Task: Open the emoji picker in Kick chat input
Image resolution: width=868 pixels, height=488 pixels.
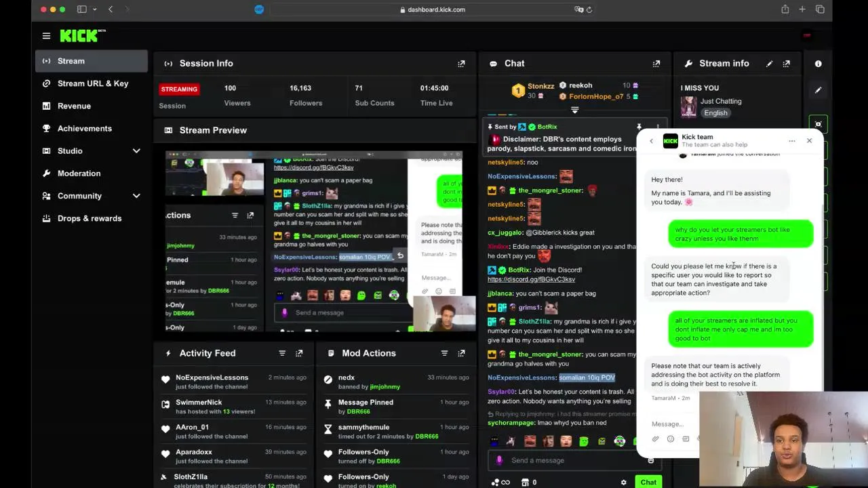Action: click(x=650, y=460)
